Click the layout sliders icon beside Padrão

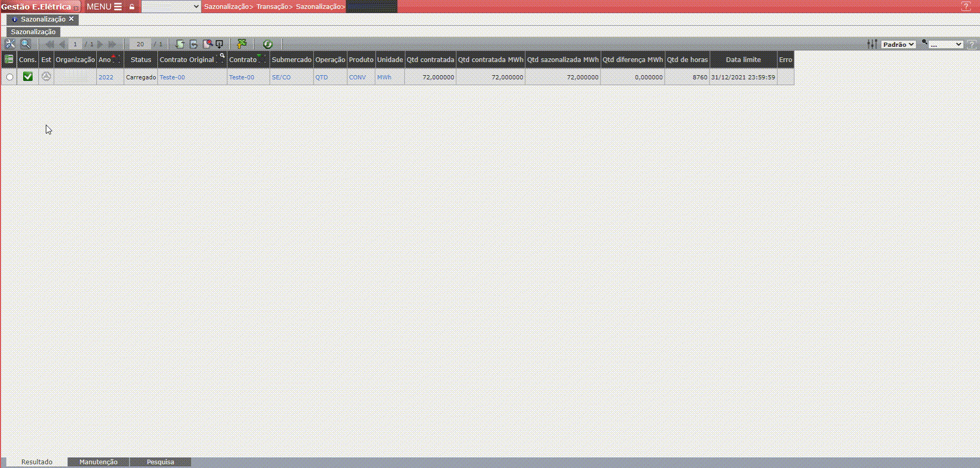click(x=872, y=44)
